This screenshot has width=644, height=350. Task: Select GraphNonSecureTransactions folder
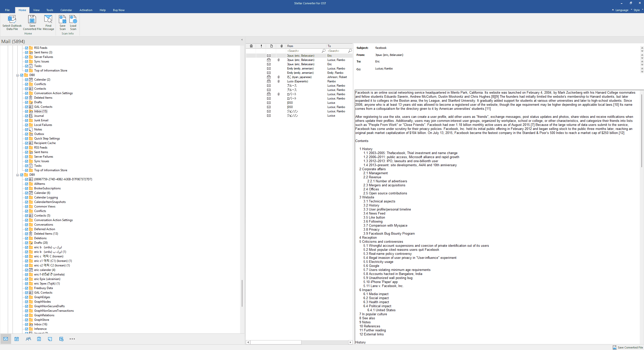point(54,311)
